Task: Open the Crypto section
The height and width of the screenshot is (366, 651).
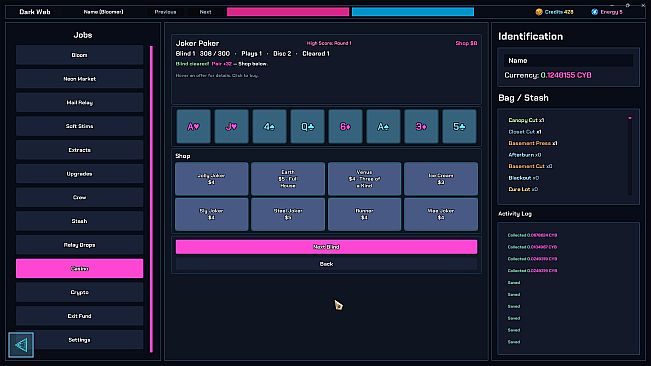Action: [79, 292]
